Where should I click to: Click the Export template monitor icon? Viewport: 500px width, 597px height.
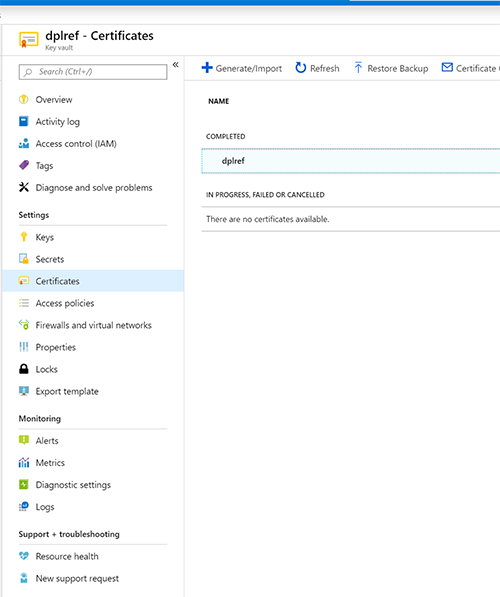[x=24, y=391]
